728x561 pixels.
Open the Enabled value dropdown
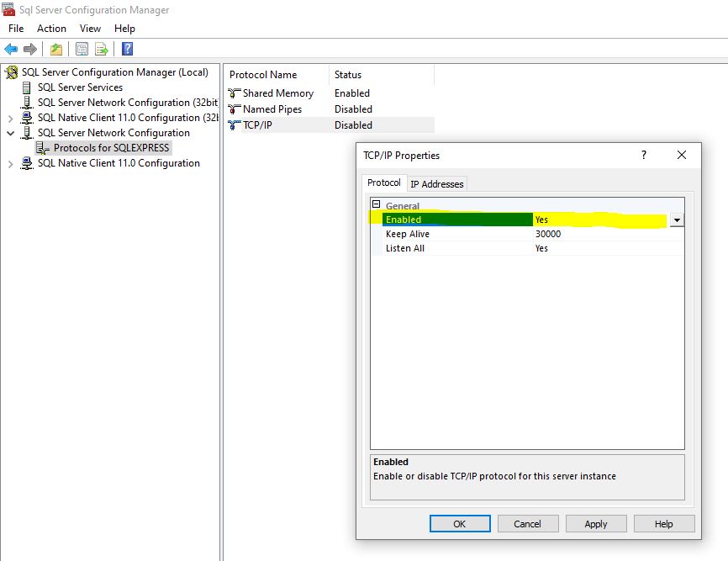677,220
